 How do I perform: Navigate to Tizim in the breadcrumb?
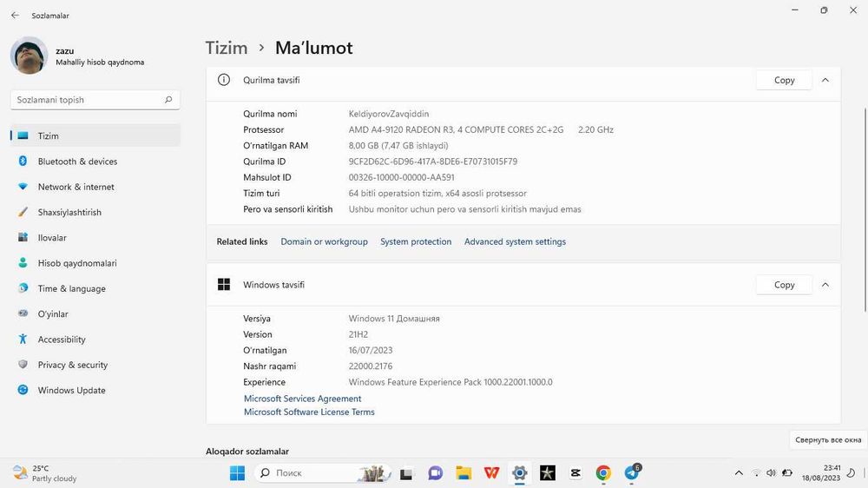coord(227,48)
